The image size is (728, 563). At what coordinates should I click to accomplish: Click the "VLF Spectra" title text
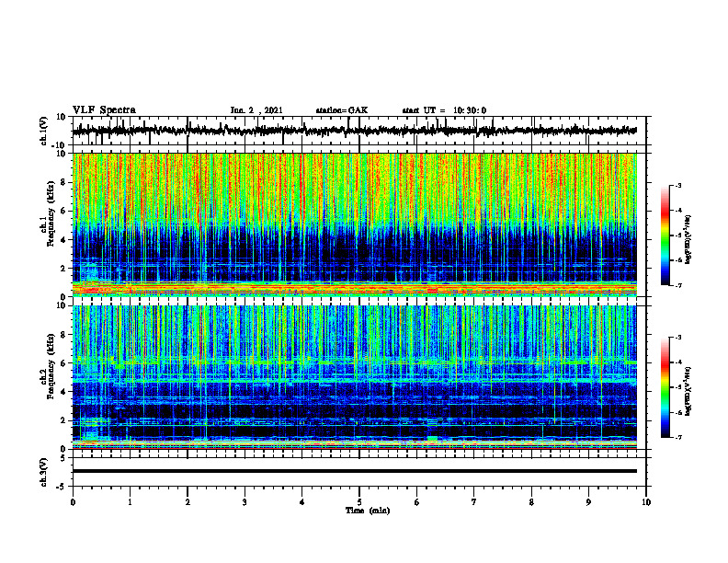click(104, 110)
